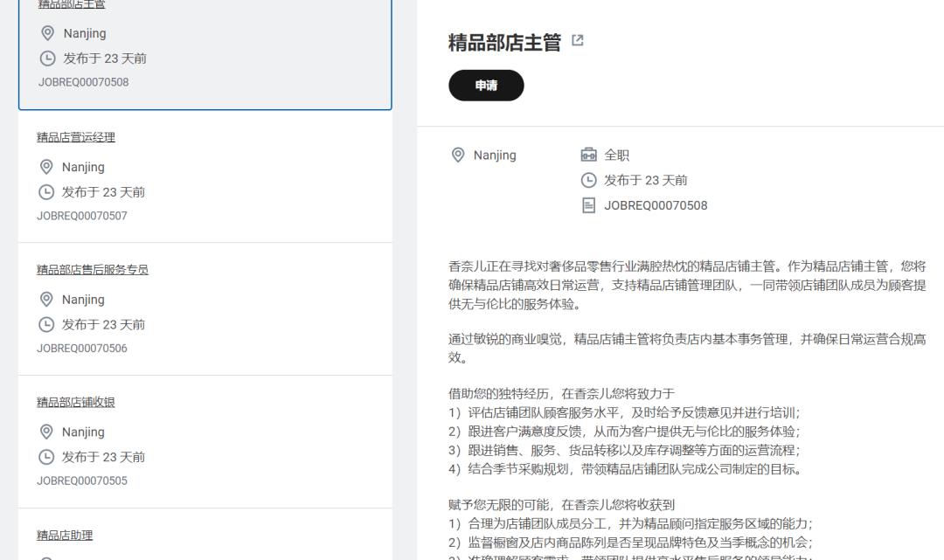The height and width of the screenshot is (560, 944).
Task: Click clock icon in 精品部店铺收银 card
Action: (x=46, y=457)
